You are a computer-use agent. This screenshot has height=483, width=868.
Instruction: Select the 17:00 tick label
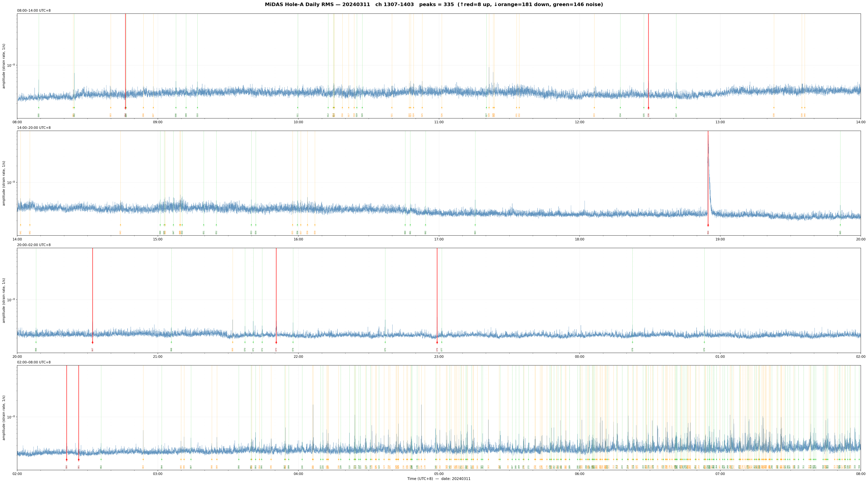(439, 239)
